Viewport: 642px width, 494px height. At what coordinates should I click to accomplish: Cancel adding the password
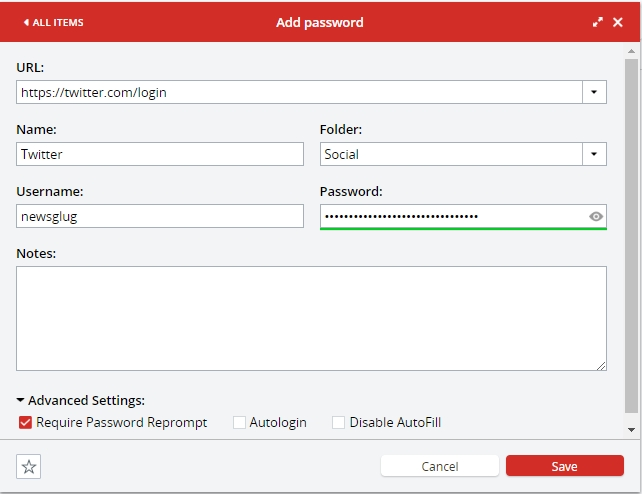point(440,466)
